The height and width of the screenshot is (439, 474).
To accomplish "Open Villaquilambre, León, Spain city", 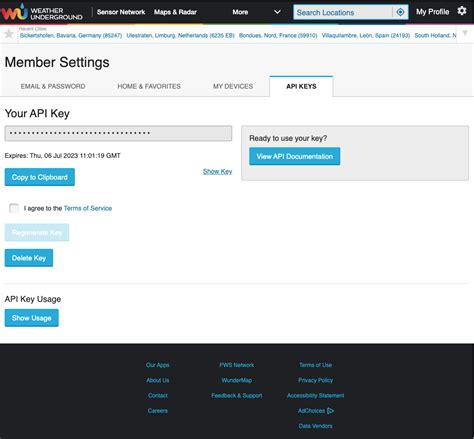I will tap(366, 35).
